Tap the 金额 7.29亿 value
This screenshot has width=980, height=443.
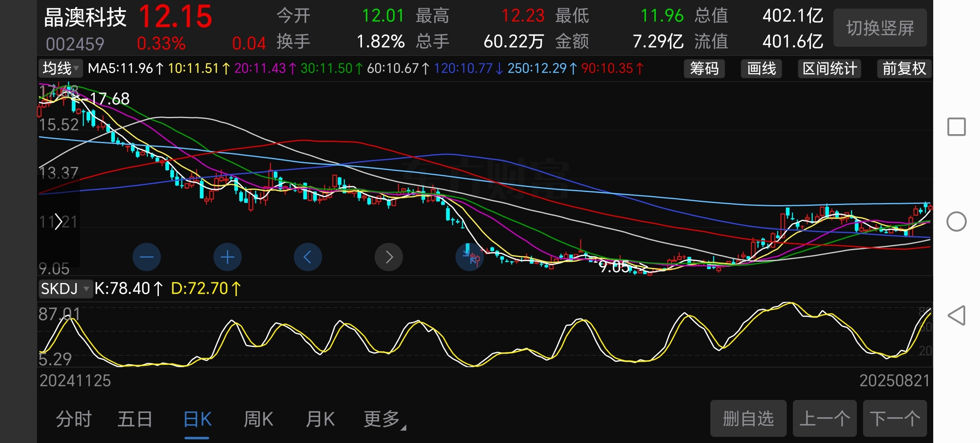[658, 41]
